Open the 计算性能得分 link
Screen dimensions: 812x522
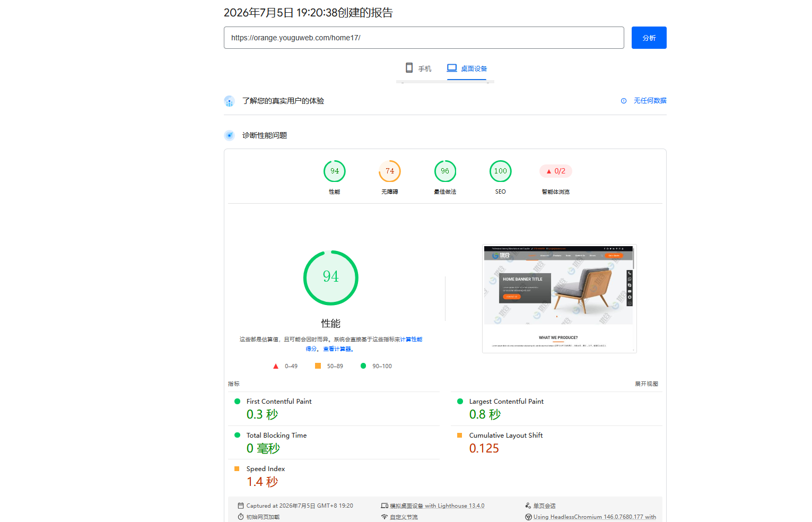[411, 340]
